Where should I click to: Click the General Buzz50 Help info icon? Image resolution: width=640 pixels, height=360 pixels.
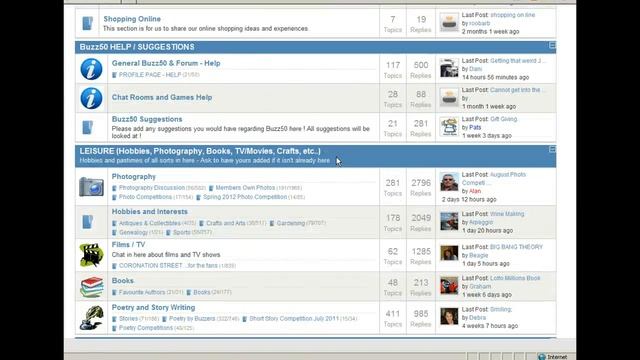coord(91,69)
